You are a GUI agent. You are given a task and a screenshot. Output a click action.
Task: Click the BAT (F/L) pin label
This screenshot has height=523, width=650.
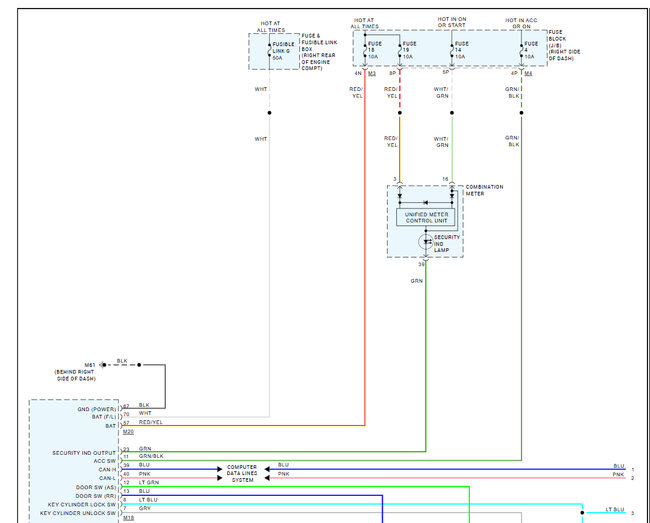104,416
